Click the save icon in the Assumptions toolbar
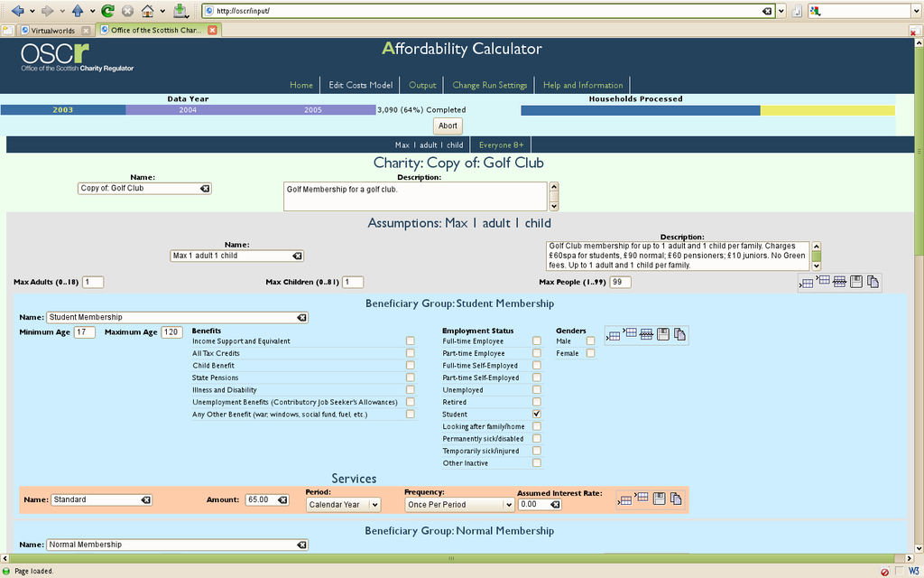The width and height of the screenshot is (924, 578). [x=856, y=282]
